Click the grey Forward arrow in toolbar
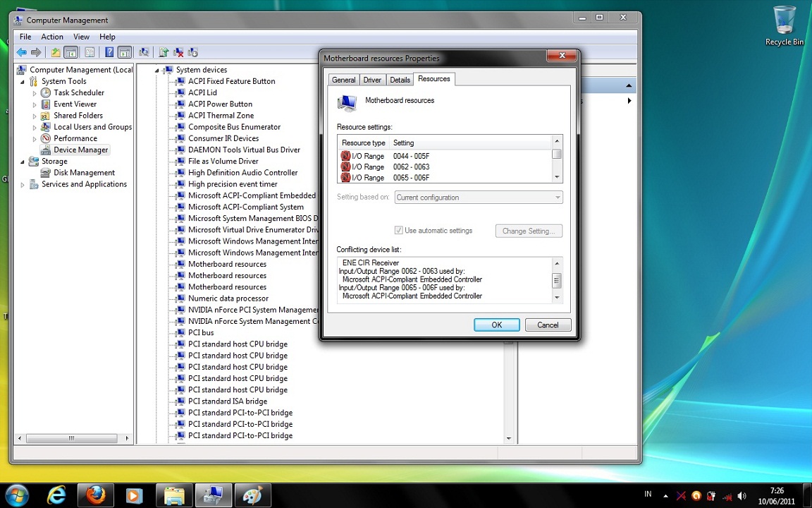The width and height of the screenshot is (812, 508). (x=36, y=52)
